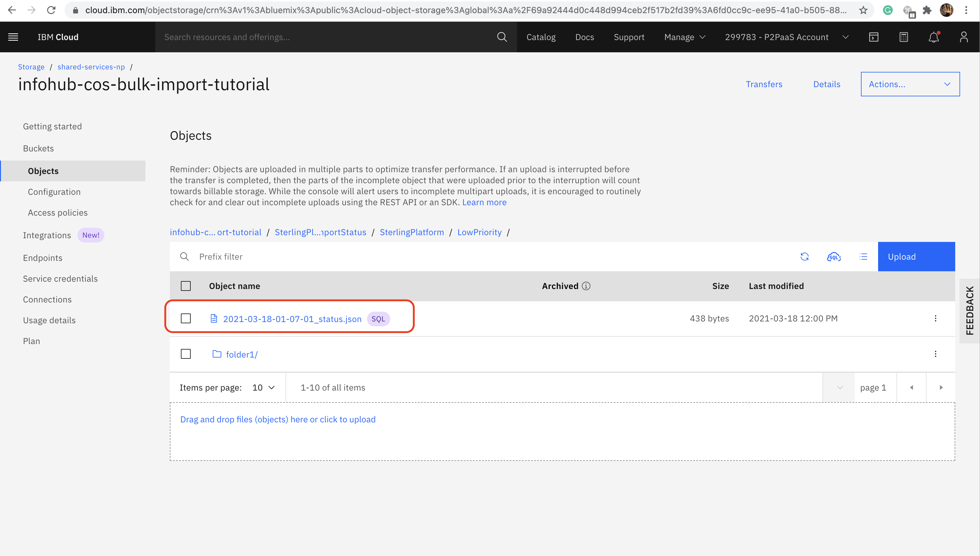Image resolution: width=980 pixels, height=556 pixels.
Task: Toggle select-all checkbox in table header
Action: point(186,286)
